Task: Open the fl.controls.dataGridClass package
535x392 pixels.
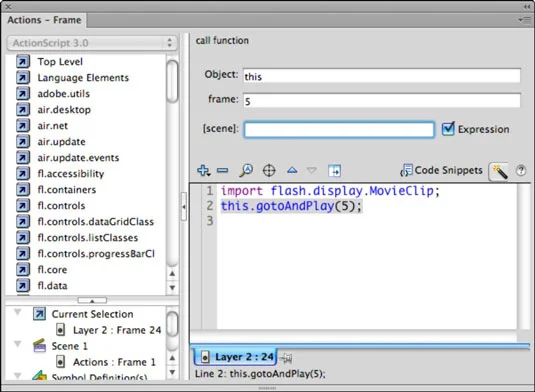Action: point(96,222)
